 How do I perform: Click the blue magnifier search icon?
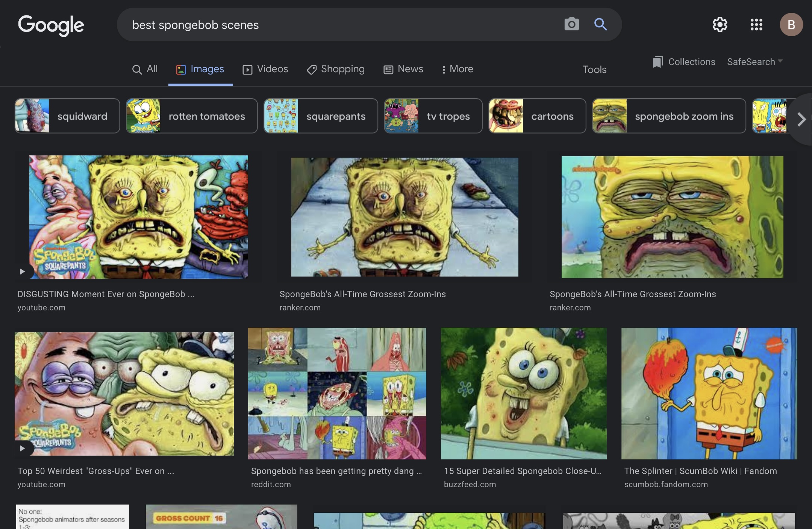pos(600,24)
